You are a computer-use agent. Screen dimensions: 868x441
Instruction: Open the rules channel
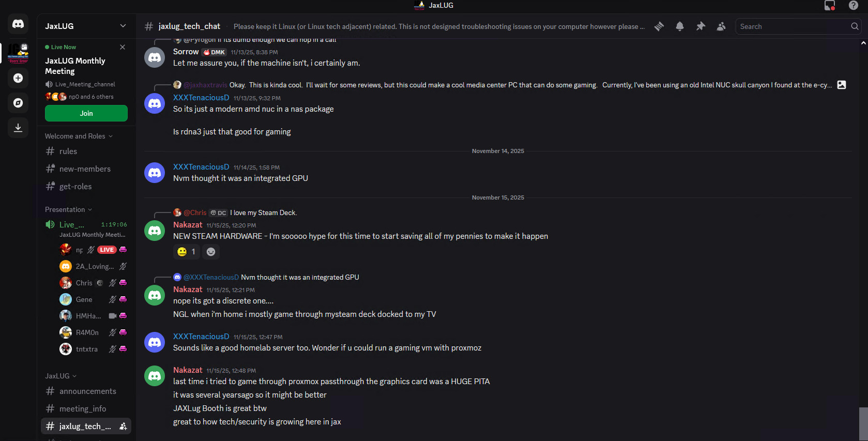point(68,151)
